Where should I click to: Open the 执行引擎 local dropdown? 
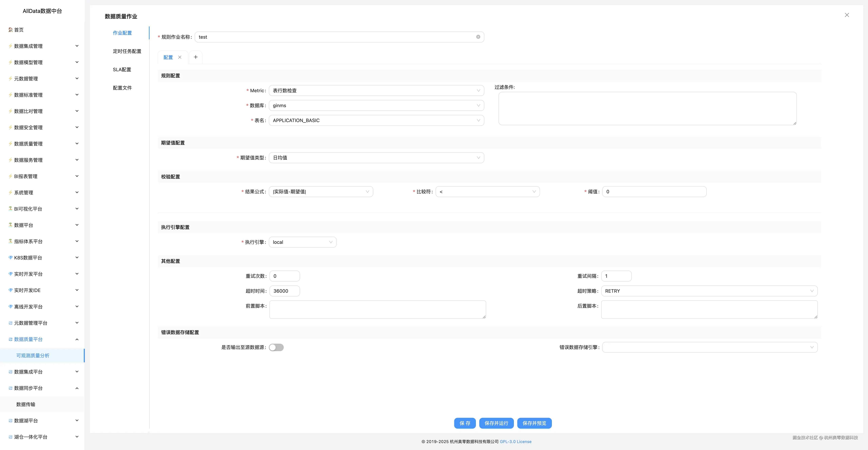tap(302, 242)
